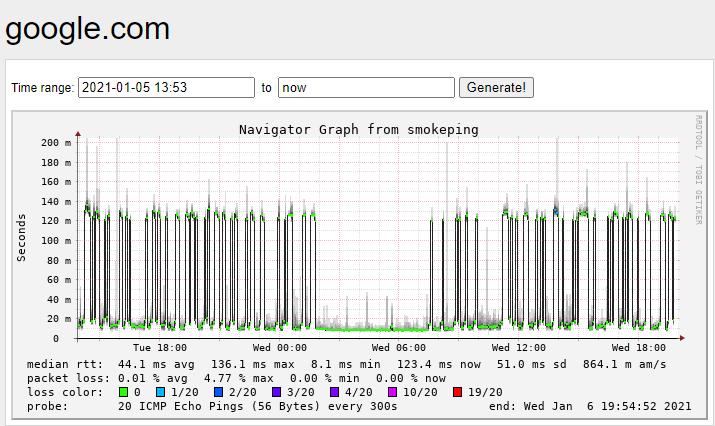Click the 'probe:' row label
The image size is (715, 426).
[47, 406]
